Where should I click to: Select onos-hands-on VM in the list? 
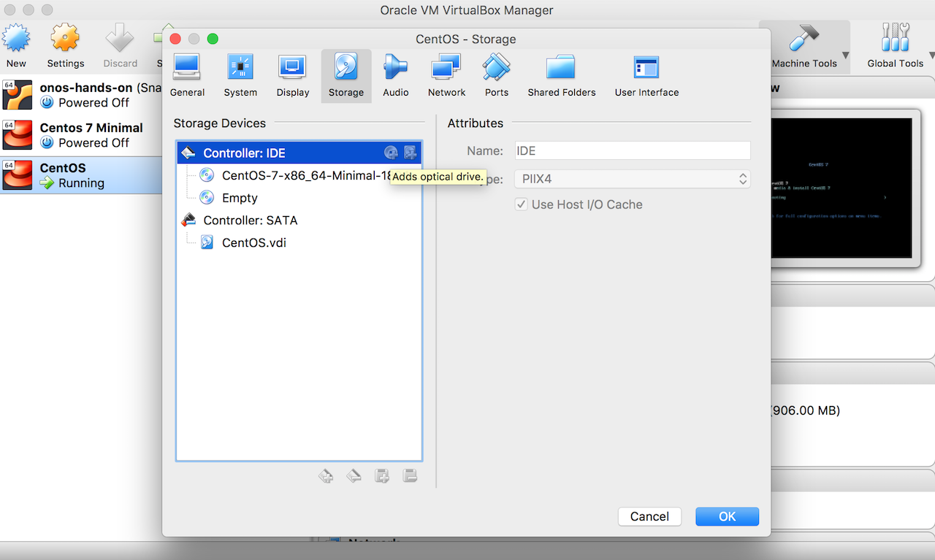pyautogui.click(x=81, y=94)
